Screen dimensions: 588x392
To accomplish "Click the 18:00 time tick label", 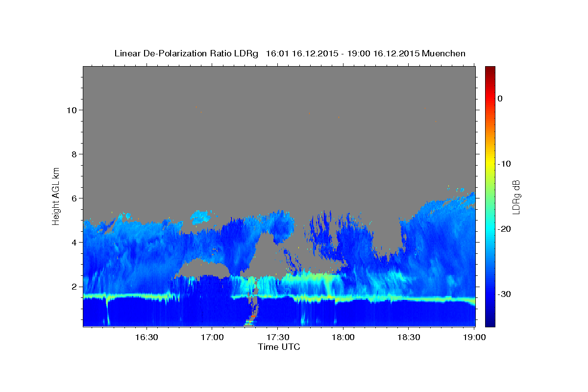I will 343,337.
